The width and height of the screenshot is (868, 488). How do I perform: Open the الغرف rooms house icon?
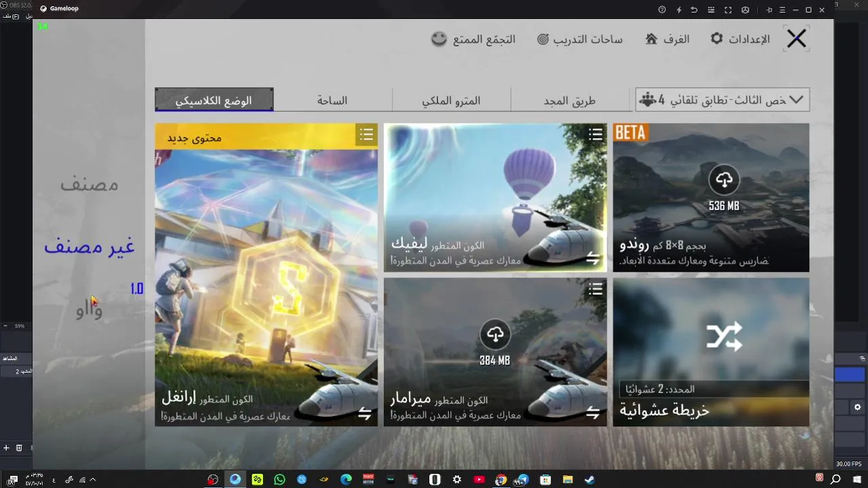click(x=651, y=39)
